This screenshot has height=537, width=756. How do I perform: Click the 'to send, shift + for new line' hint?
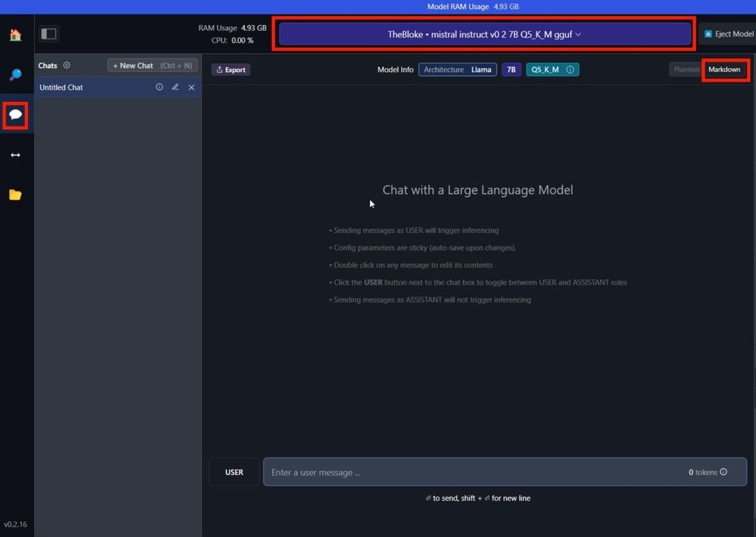coord(478,498)
